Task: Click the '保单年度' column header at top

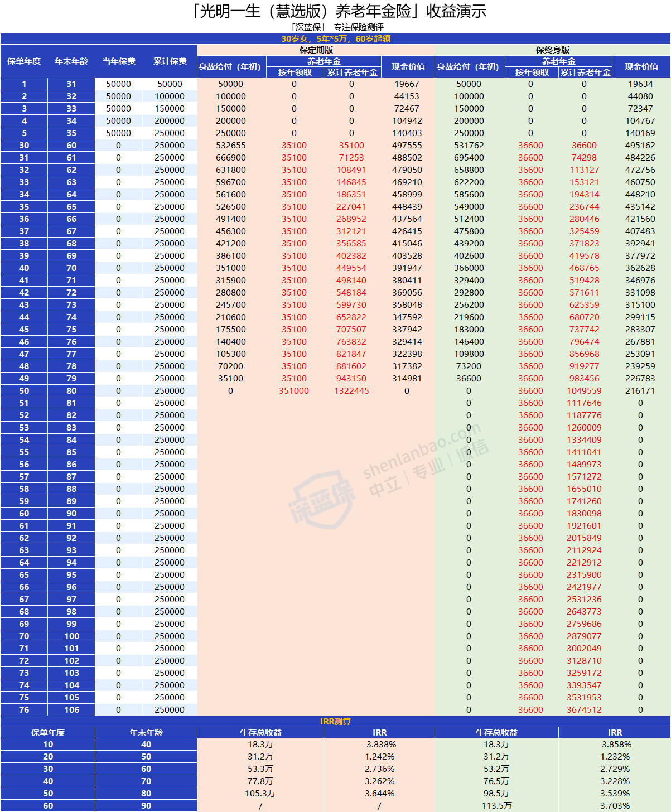Action: point(24,61)
